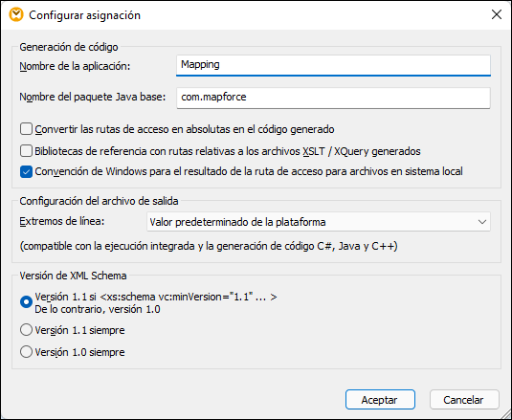Click the Convención de Windows label text

click(x=249, y=171)
